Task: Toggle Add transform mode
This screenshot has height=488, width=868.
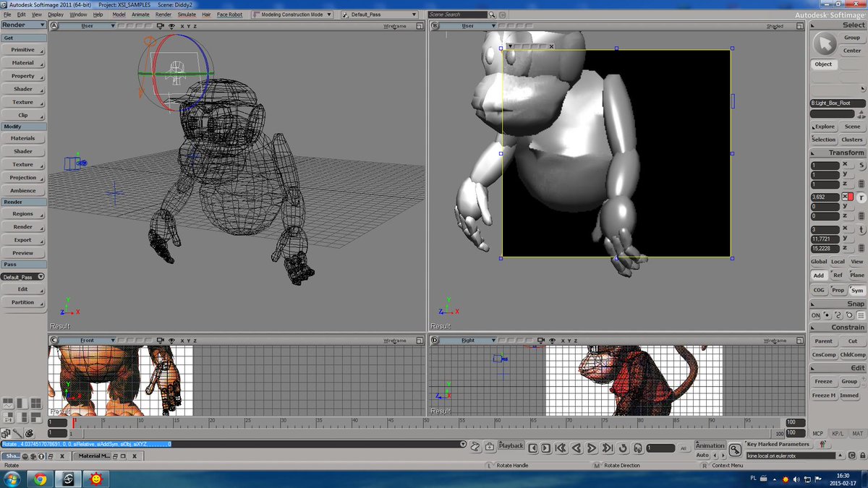Action: point(819,275)
